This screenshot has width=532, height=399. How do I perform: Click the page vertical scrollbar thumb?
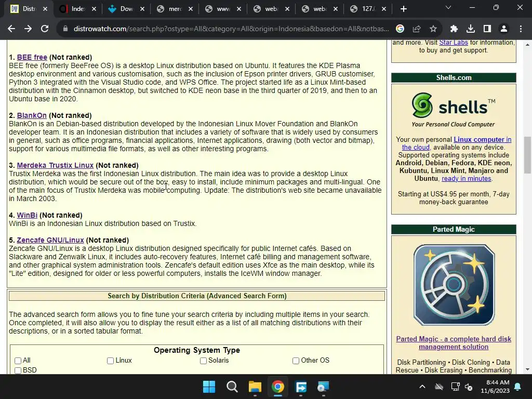tap(527, 155)
